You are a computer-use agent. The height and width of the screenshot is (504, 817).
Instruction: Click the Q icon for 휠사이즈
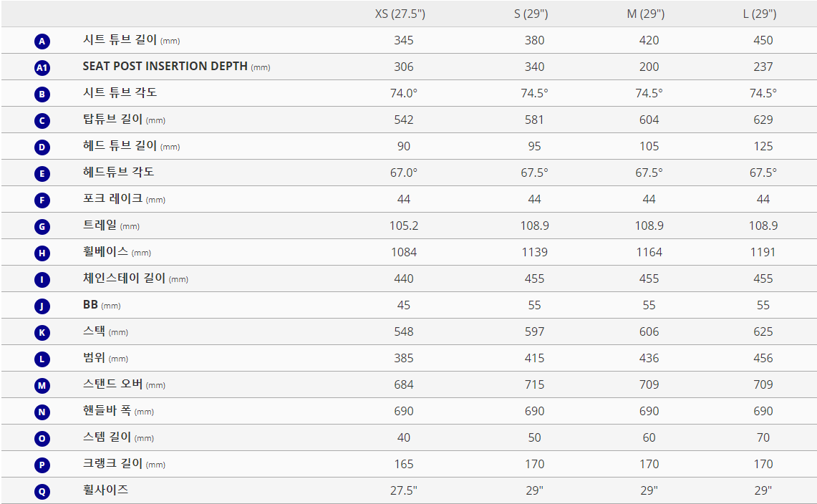pyautogui.click(x=42, y=492)
